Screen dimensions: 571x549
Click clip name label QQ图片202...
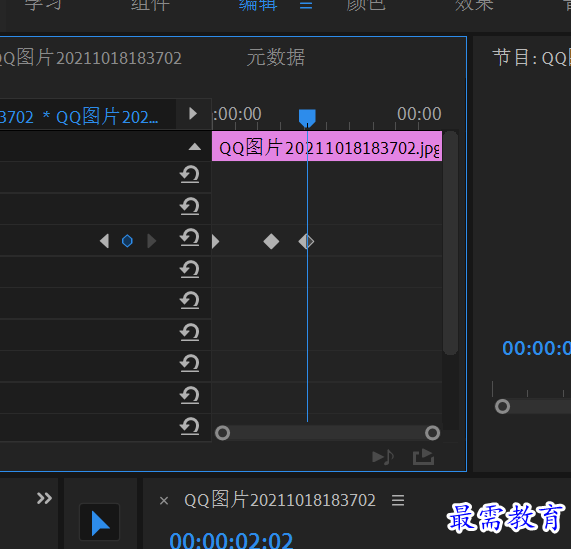pyautogui.click(x=107, y=117)
